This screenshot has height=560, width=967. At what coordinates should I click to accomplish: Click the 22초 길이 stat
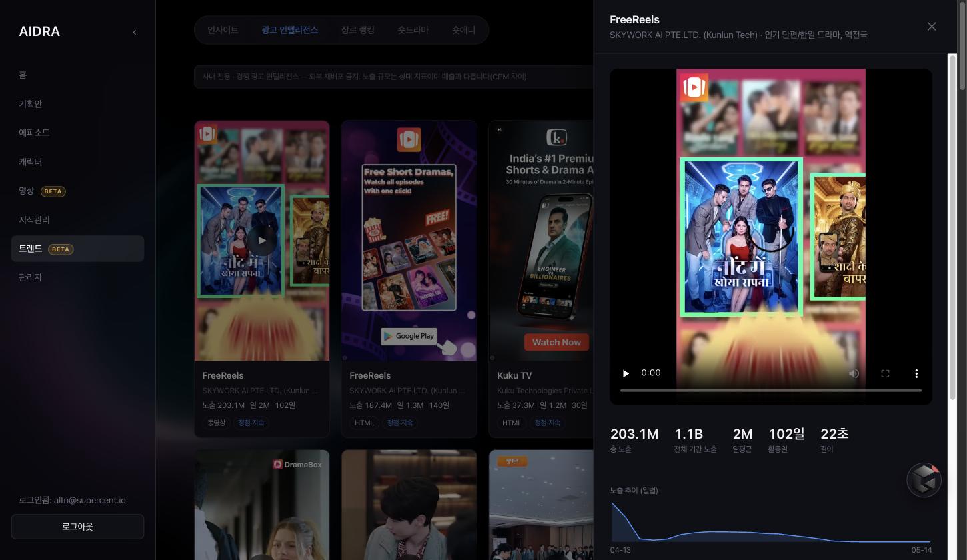click(834, 440)
